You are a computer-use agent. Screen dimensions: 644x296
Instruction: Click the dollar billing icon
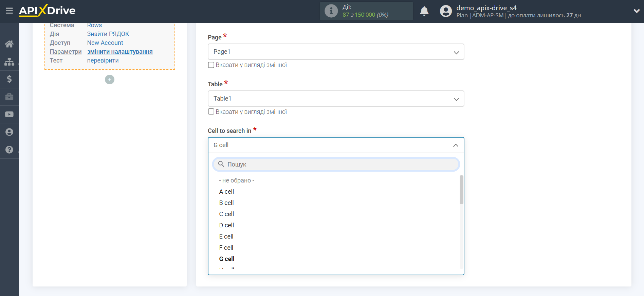(9, 79)
